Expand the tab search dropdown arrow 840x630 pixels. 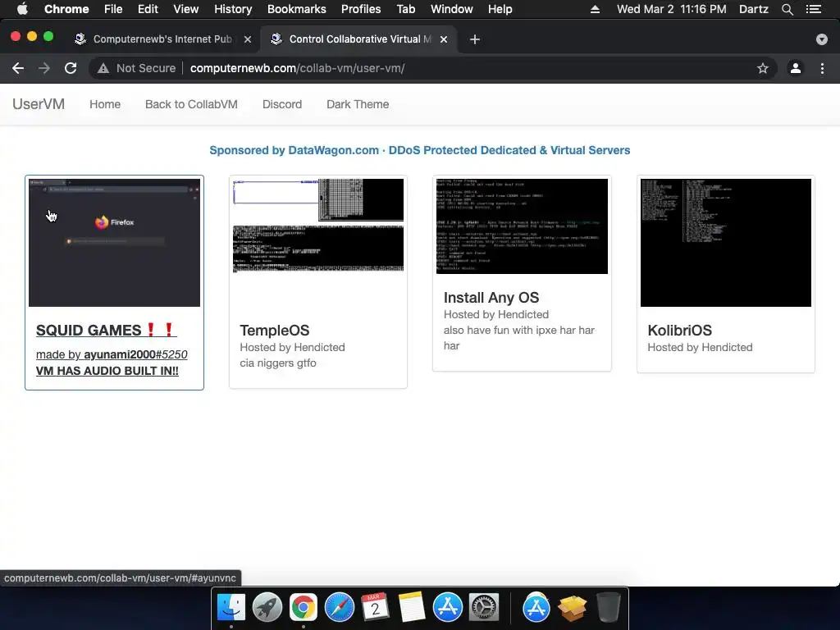tap(821, 39)
